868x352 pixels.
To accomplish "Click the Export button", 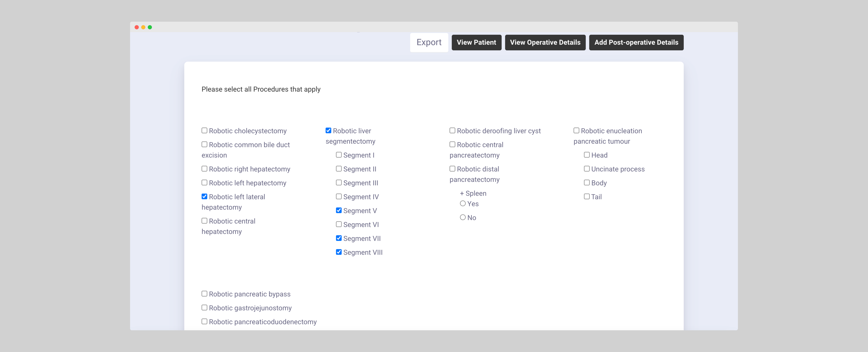I will pos(429,43).
